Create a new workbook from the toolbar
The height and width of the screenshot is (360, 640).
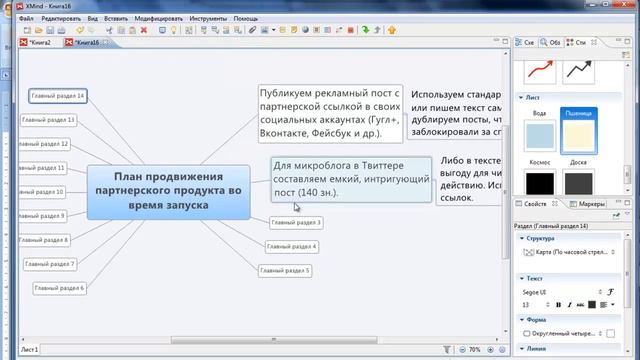coord(27,30)
